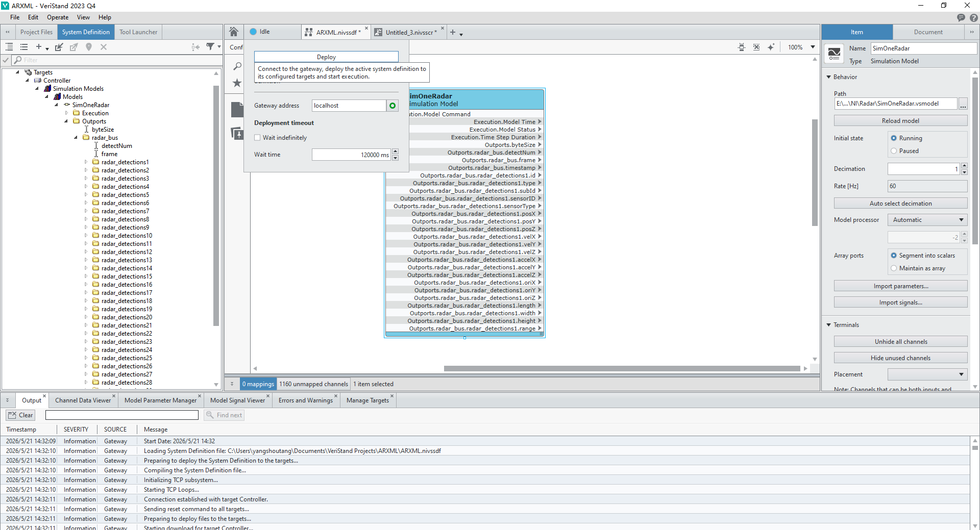Click the Clear output button

click(20, 415)
